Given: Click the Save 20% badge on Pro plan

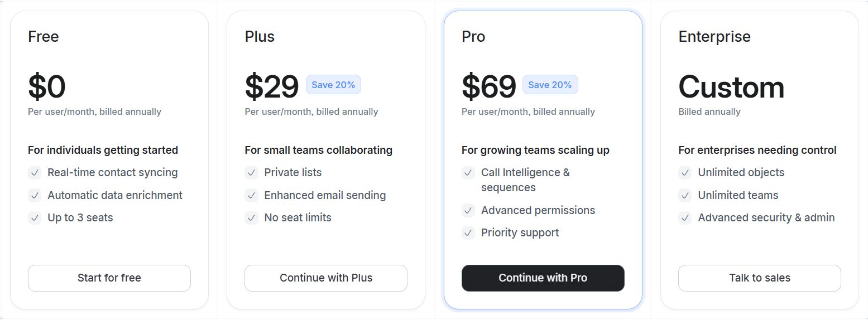Looking at the screenshot, I should 550,85.
